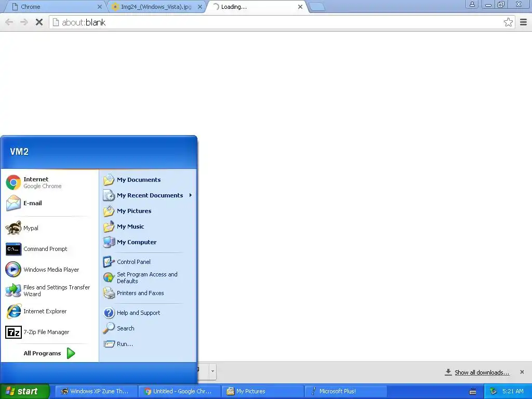The height and width of the screenshot is (399, 532).
Task: Switch to Untitled - Google Chrome taskbar button
Action: pyautogui.click(x=180, y=391)
